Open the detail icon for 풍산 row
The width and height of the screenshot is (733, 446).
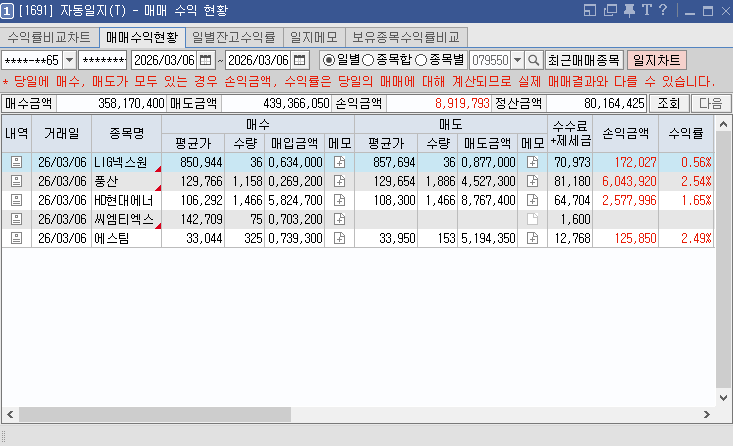tap(16, 181)
